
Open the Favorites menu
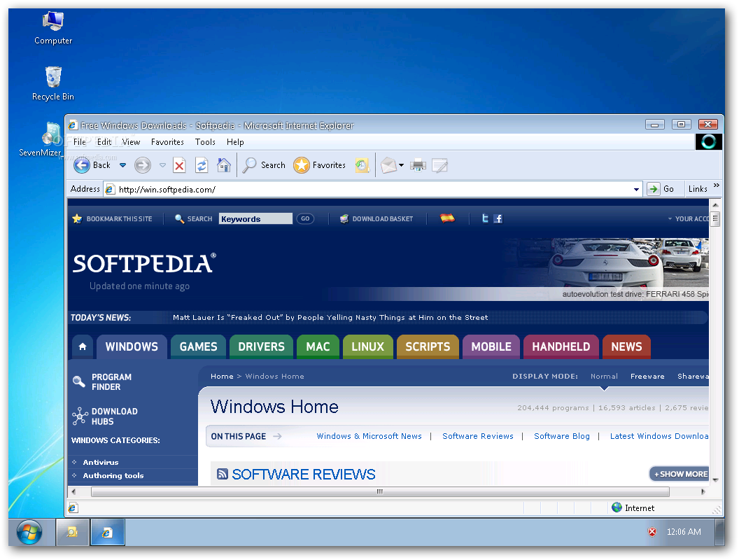167,142
